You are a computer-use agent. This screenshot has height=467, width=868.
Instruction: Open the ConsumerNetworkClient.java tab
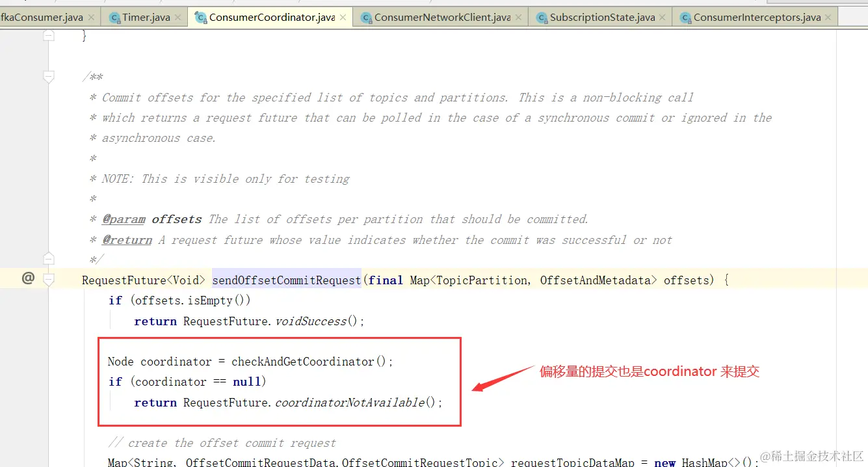pyautogui.click(x=441, y=18)
